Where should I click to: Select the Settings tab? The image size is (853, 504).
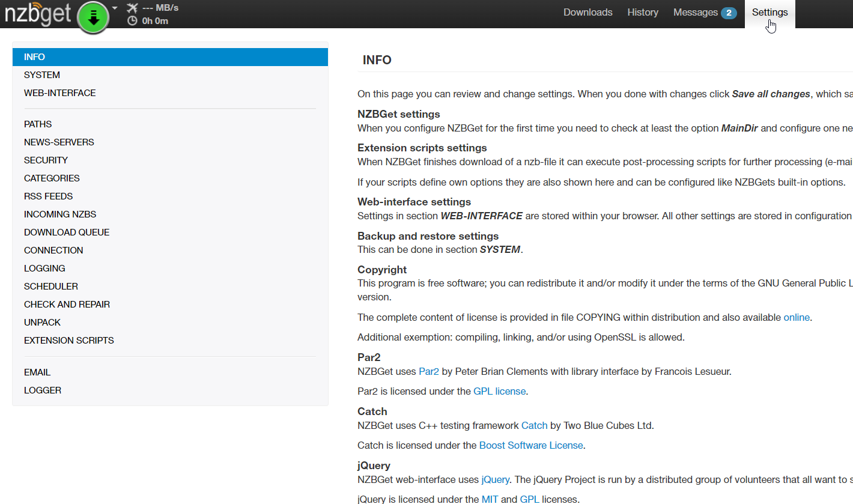[x=770, y=13]
